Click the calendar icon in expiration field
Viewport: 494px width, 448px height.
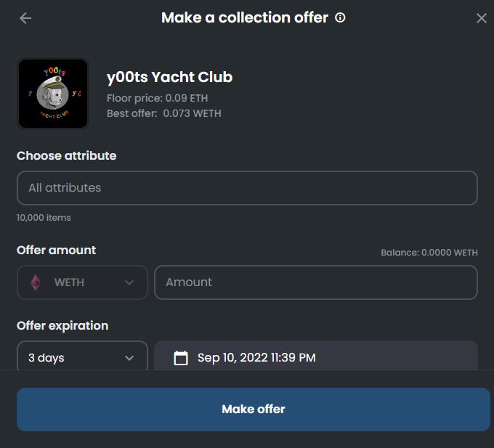pos(181,357)
